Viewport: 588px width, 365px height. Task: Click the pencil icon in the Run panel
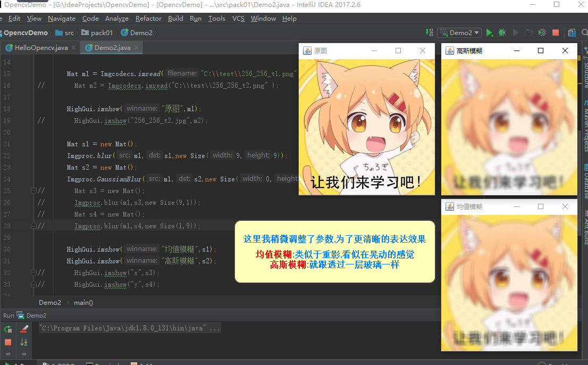(24, 329)
